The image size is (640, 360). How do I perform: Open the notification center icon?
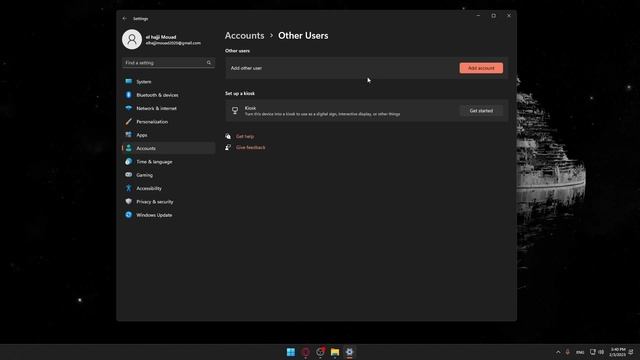point(631,352)
